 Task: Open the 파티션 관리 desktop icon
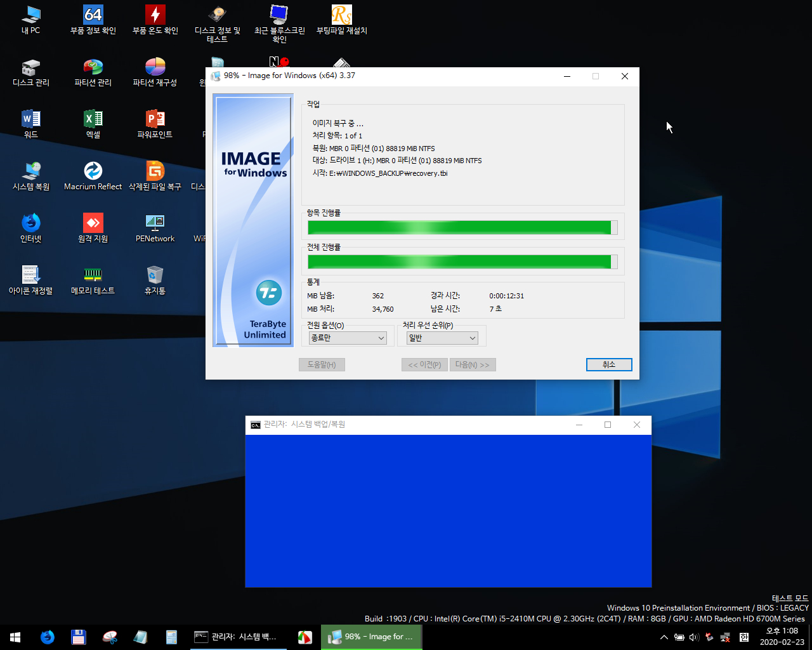pyautogui.click(x=93, y=72)
